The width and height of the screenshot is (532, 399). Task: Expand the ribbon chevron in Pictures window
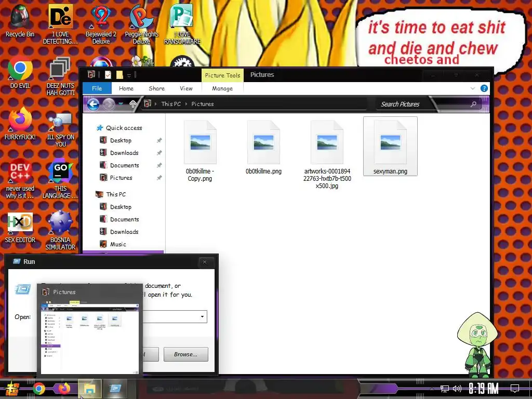click(x=473, y=88)
